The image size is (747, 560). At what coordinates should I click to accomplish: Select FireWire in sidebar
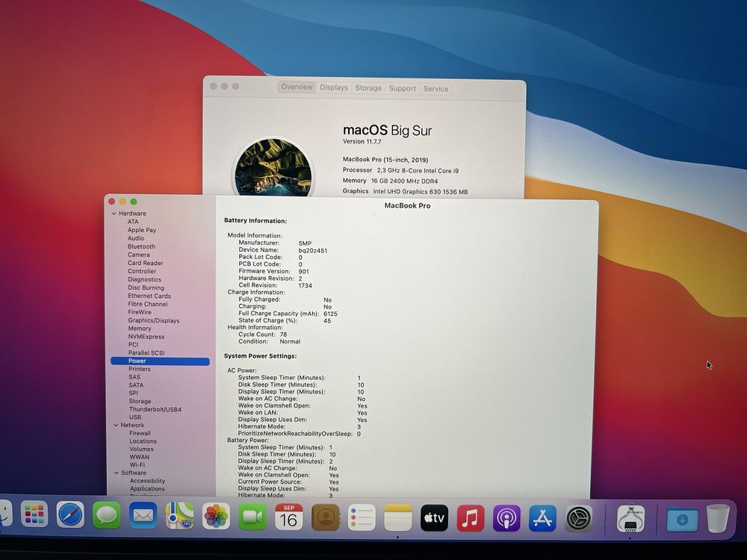(x=140, y=312)
